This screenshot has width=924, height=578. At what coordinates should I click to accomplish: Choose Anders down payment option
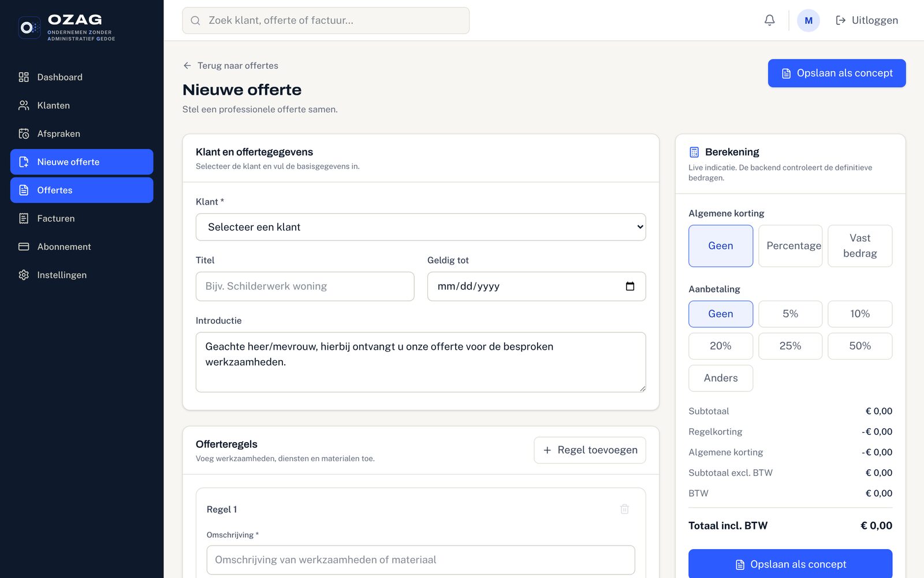click(721, 378)
